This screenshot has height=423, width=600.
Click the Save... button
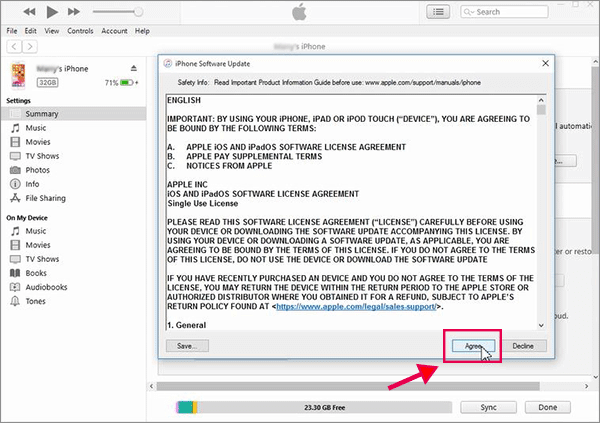187,346
